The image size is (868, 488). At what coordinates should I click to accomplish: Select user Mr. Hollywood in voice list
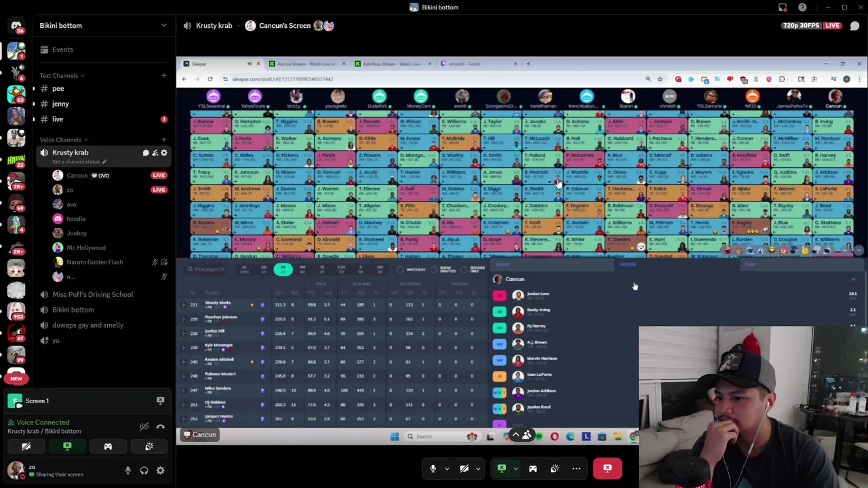tap(86, 248)
